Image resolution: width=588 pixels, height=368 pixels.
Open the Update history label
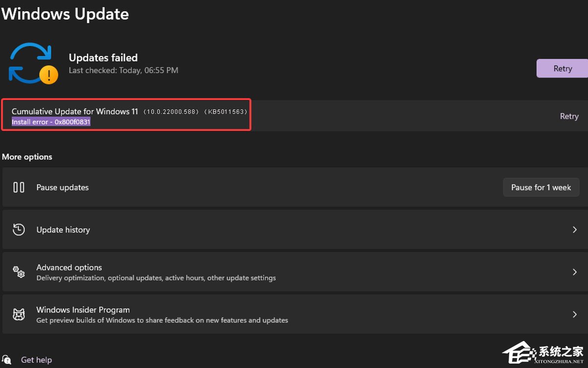coord(63,230)
